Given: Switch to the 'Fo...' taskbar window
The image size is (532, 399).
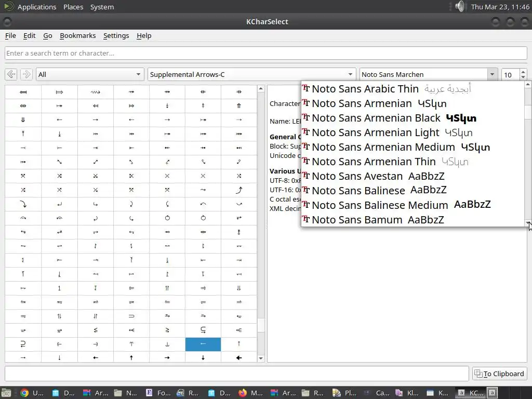Looking at the screenshot, I should click(x=158, y=393).
